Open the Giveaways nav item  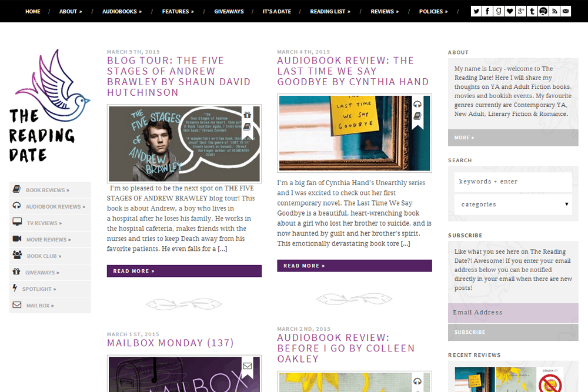[x=229, y=11]
